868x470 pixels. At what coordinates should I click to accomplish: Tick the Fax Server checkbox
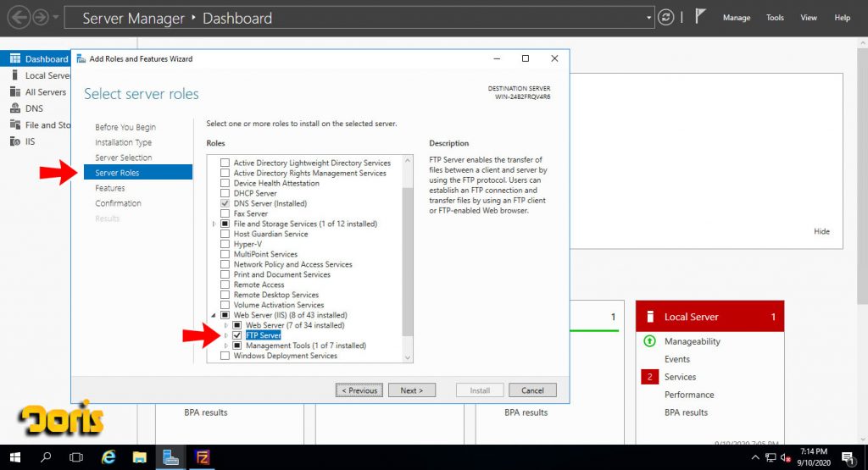pos(225,213)
